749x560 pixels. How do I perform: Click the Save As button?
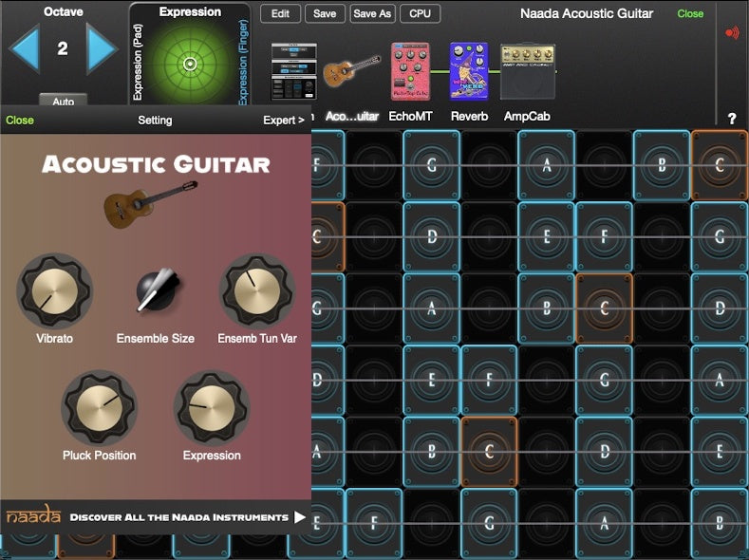(x=372, y=14)
